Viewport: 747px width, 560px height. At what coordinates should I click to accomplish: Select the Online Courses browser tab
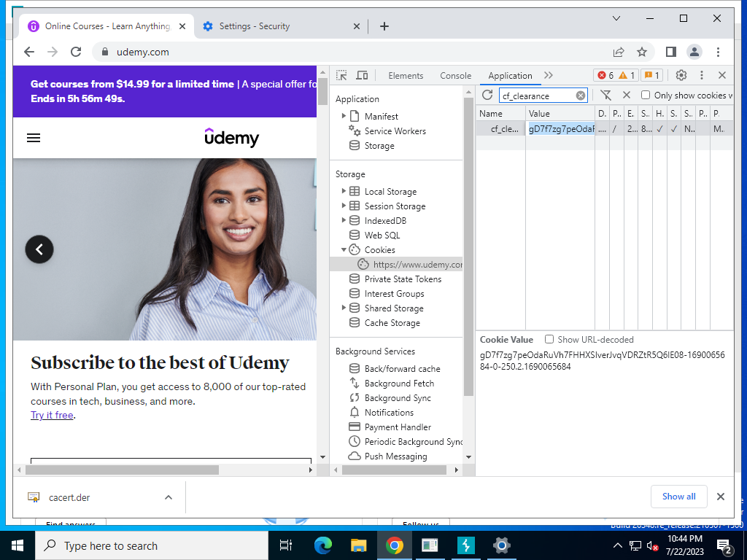click(x=107, y=26)
